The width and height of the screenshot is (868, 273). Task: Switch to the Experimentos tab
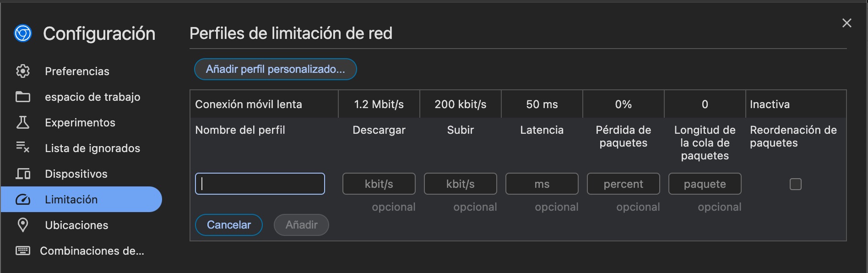tap(80, 122)
